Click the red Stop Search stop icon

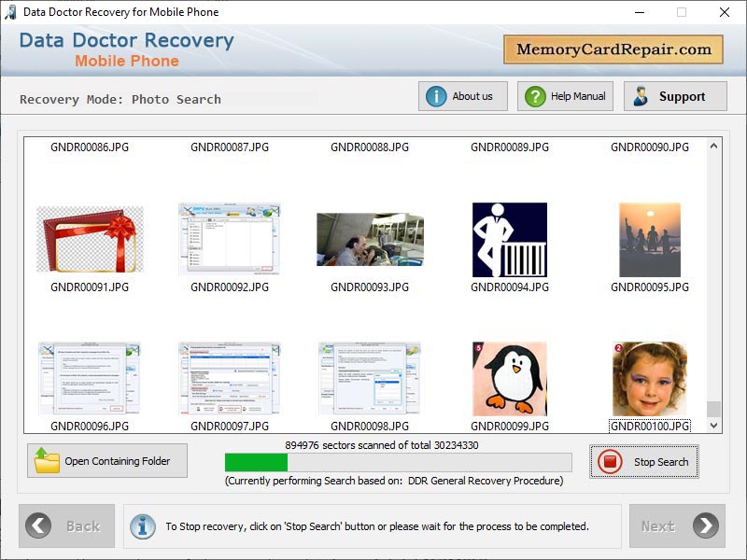click(x=612, y=462)
